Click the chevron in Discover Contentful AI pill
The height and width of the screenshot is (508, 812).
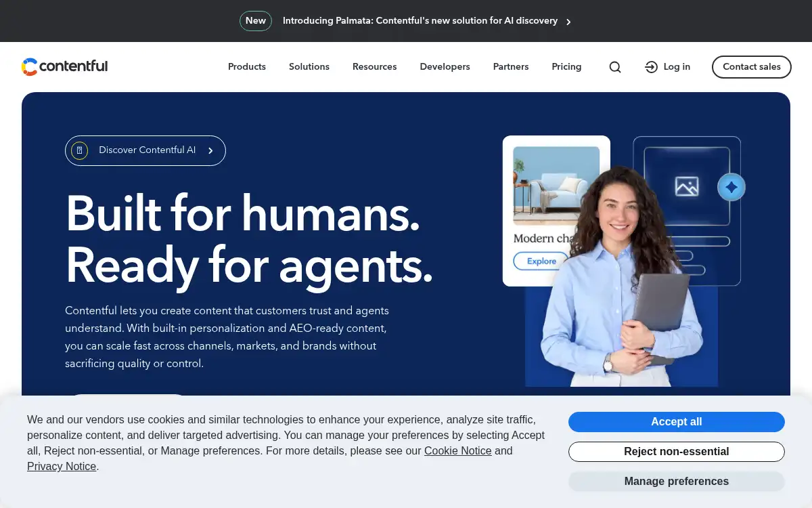pos(210,150)
